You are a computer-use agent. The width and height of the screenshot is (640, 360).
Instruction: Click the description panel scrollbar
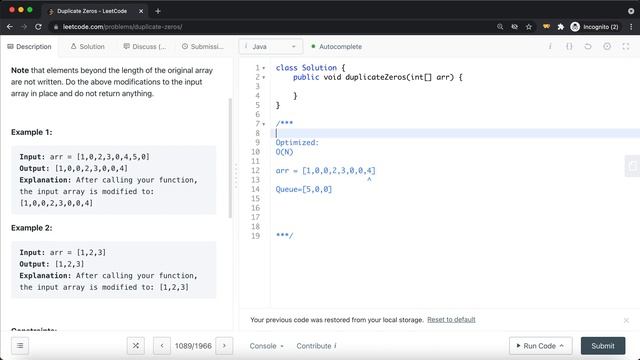click(230, 158)
